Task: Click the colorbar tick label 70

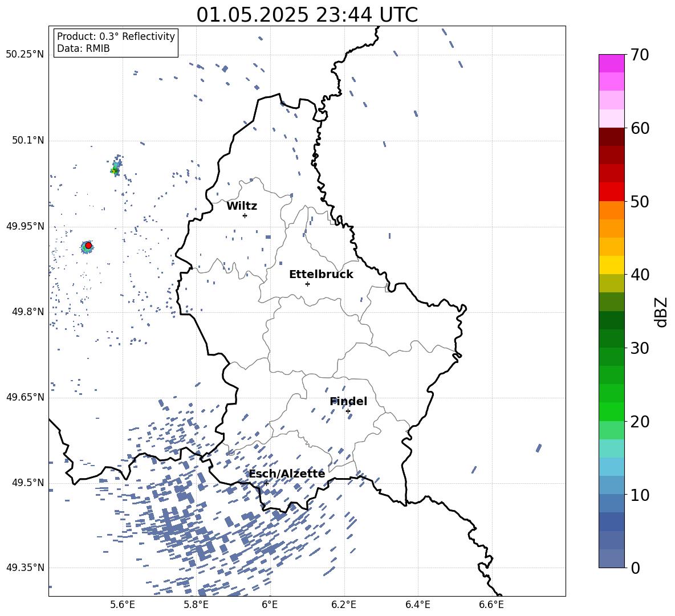Action: [x=640, y=55]
